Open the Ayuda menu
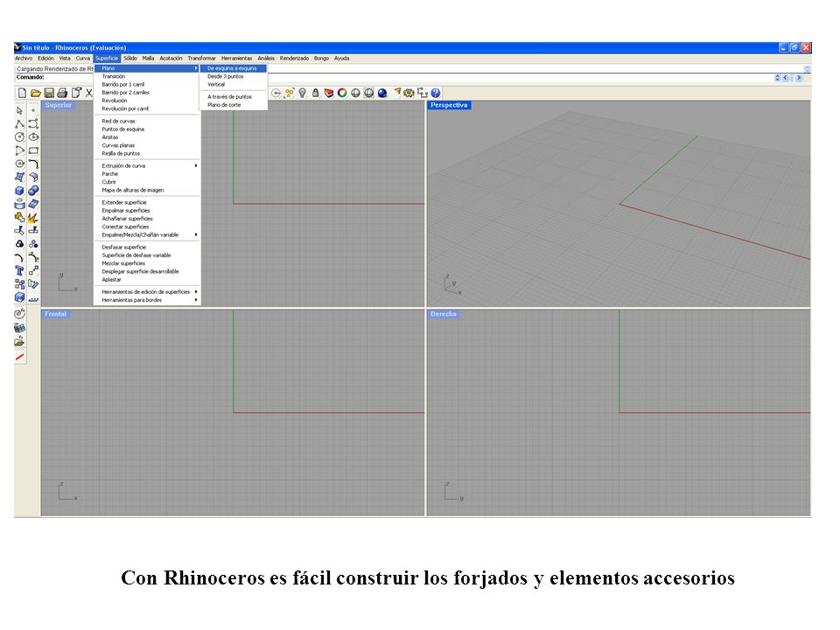 pos(342,59)
